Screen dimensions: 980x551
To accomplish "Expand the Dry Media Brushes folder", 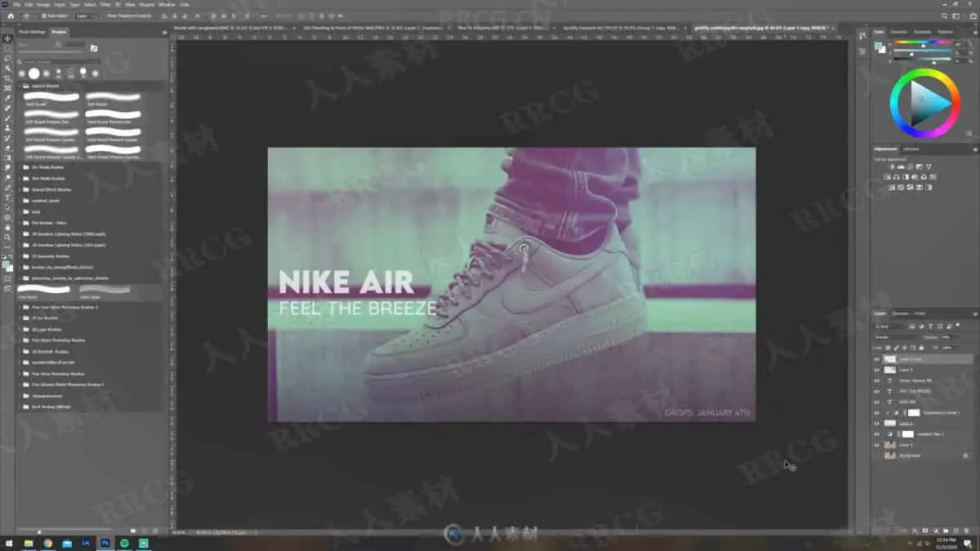I will point(20,167).
